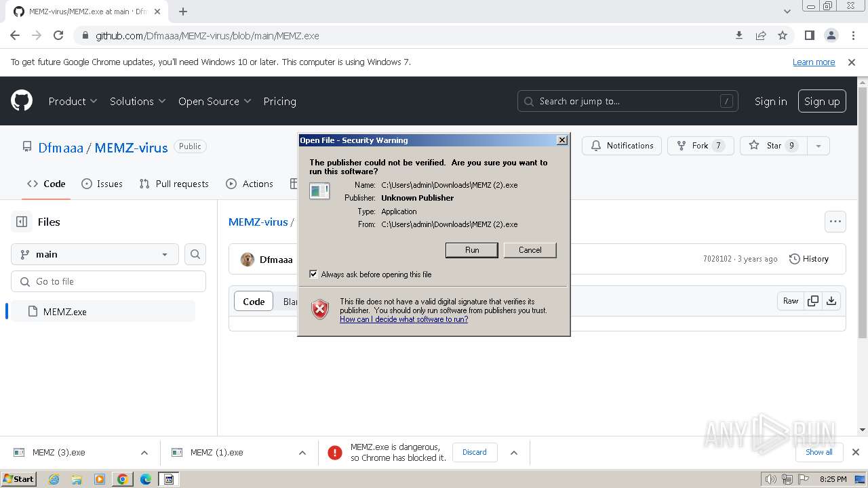Open the Windows Start menu
868x488 pixels.
point(19,479)
